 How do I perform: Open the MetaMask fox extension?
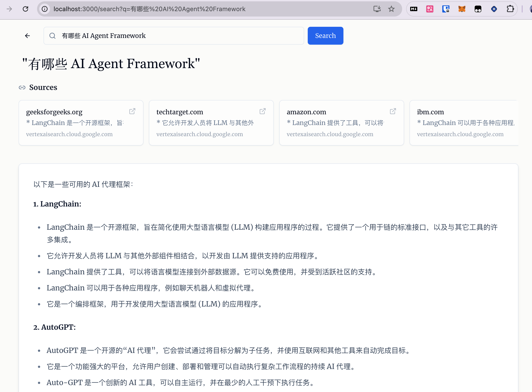462,9
